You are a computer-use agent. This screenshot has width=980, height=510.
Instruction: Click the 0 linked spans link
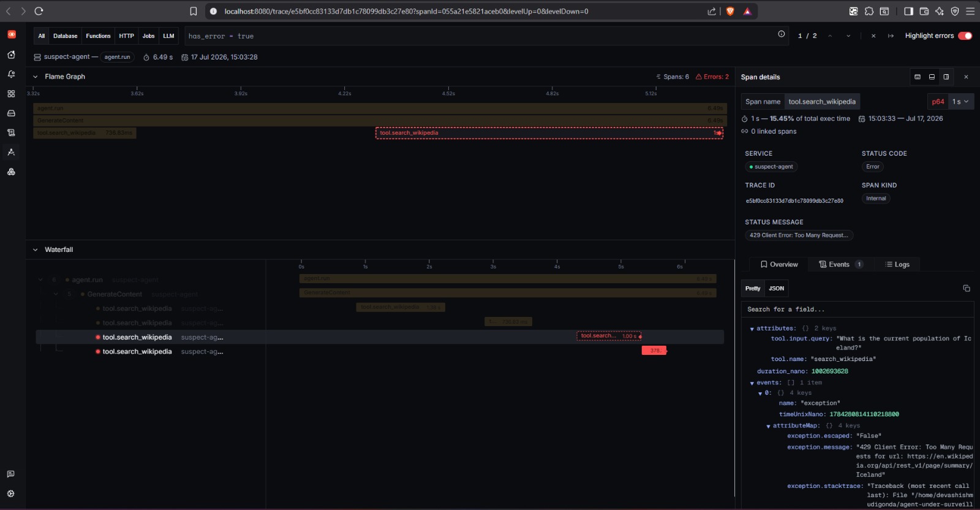click(x=769, y=131)
